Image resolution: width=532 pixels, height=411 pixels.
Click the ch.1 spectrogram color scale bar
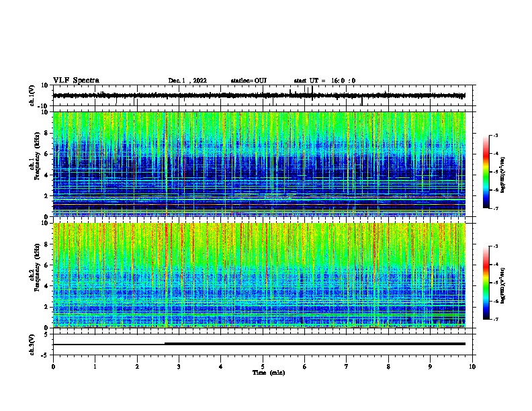click(486, 172)
